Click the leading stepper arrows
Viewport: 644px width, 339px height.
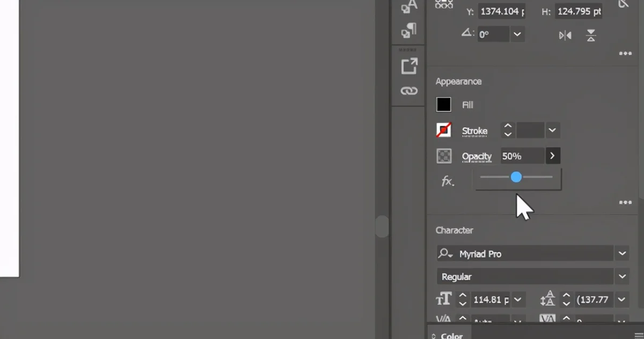click(566, 299)
